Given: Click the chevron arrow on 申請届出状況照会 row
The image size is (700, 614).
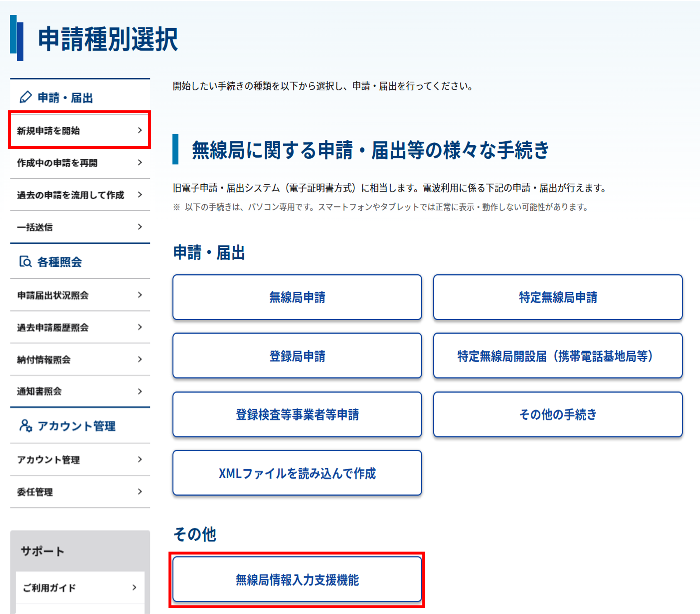Looking at the screenshot, I should pyautogui.click(x=140, y=295).
